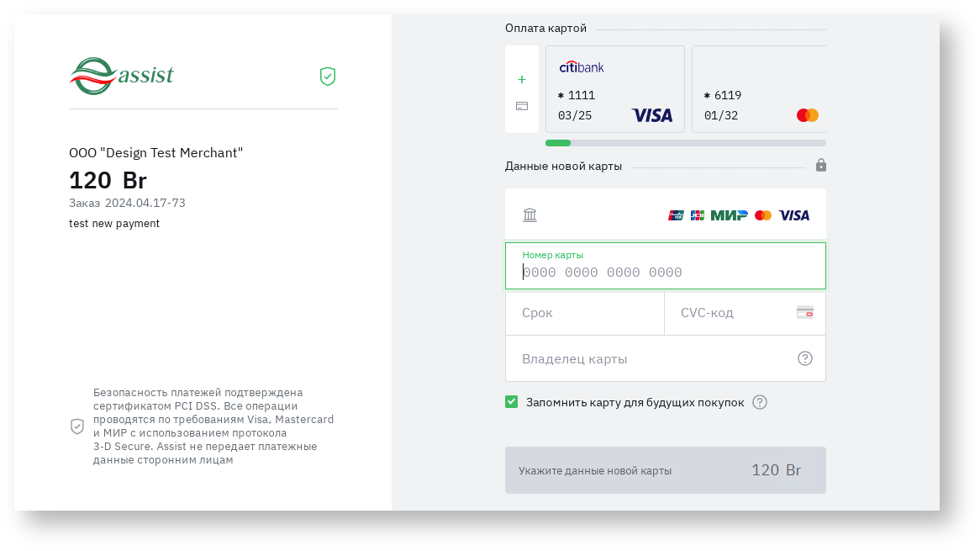980x551 pixels.
Task: Click the saved cards horizontal scrollbar
Action: click(x=685, y=143)
